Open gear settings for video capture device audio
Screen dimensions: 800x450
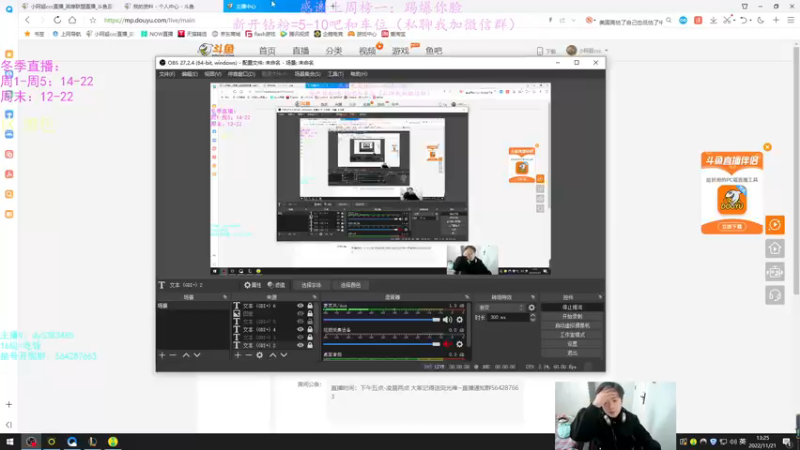click(460, 344)
